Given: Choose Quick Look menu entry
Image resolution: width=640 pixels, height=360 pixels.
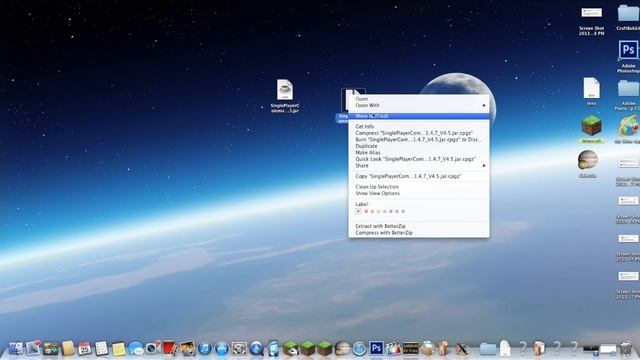Looking at the screenshot, I should click(x=419, y=159).
